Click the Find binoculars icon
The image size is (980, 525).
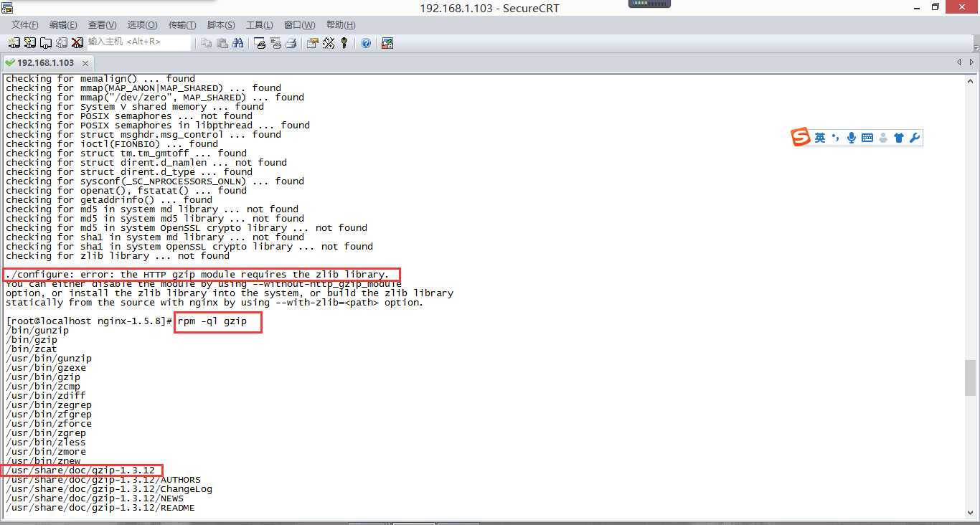[x=238, y=43]
